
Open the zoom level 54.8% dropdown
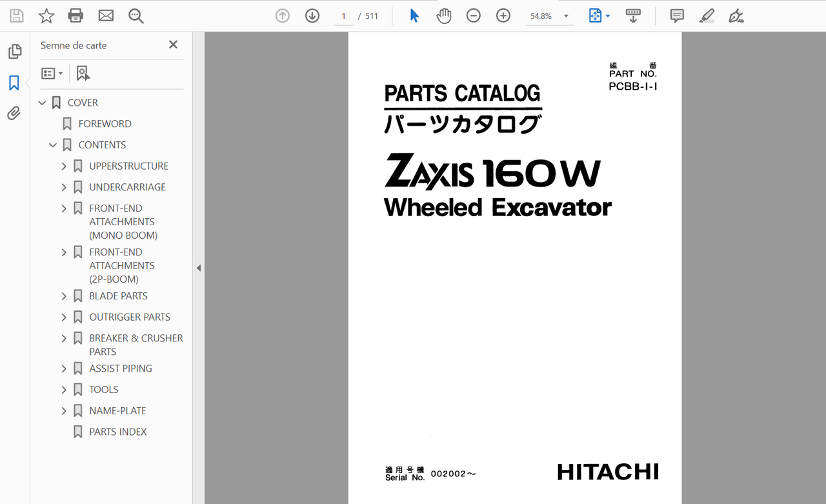(x=549, y=16)
